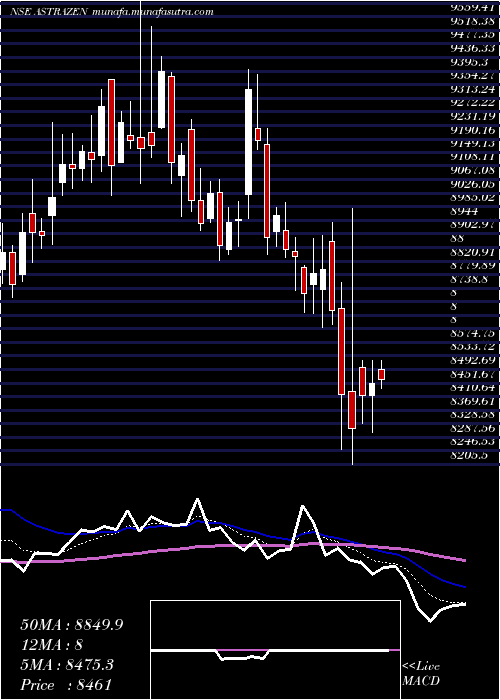
Task: Select the 8902.97 price axis label
Action: [x=474, y=225]
